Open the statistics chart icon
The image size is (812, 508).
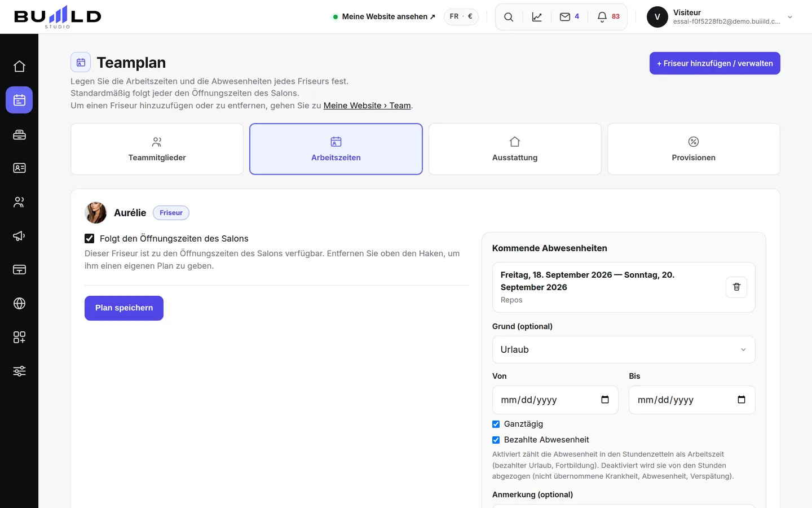537,17
